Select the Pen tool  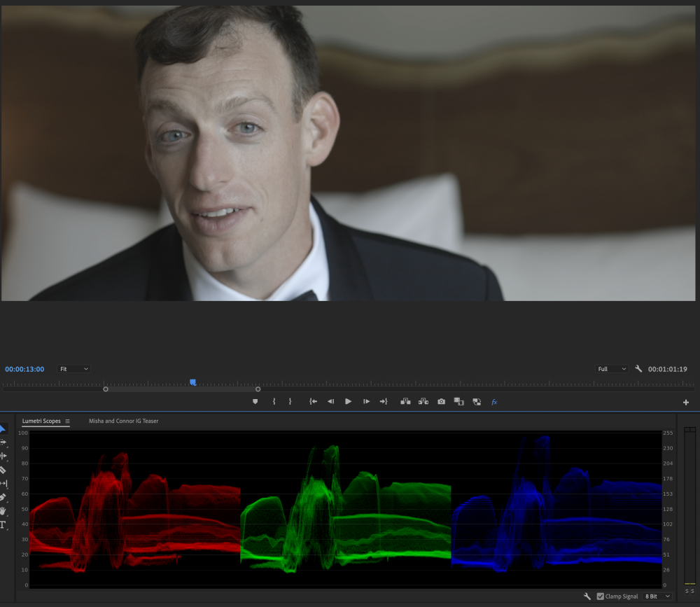click(3, 497)
